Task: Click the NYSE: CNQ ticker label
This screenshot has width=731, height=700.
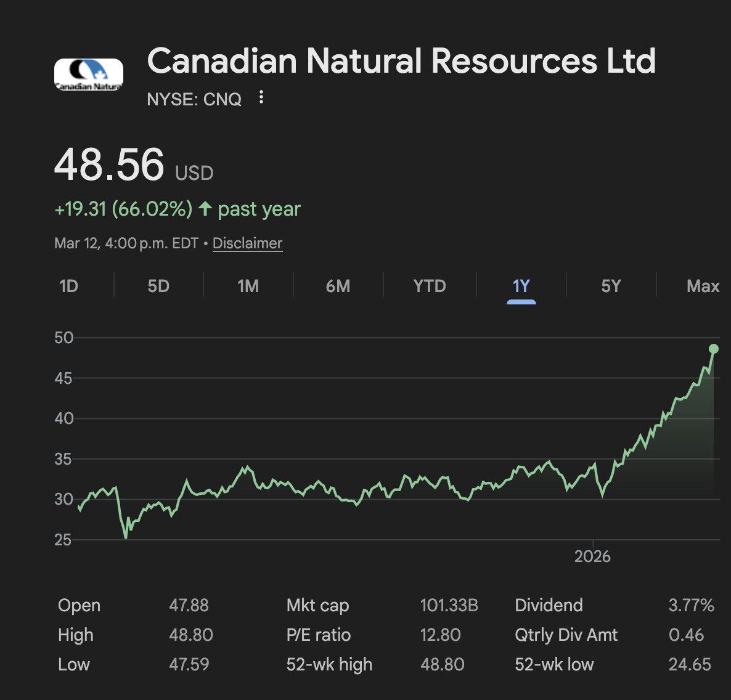Action: [194, 99]
